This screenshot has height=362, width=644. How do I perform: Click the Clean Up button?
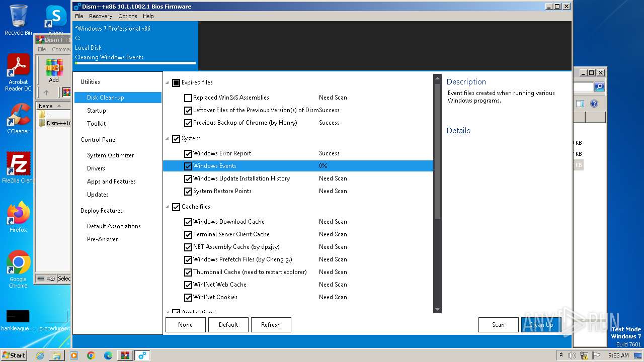tap(541, 325)
